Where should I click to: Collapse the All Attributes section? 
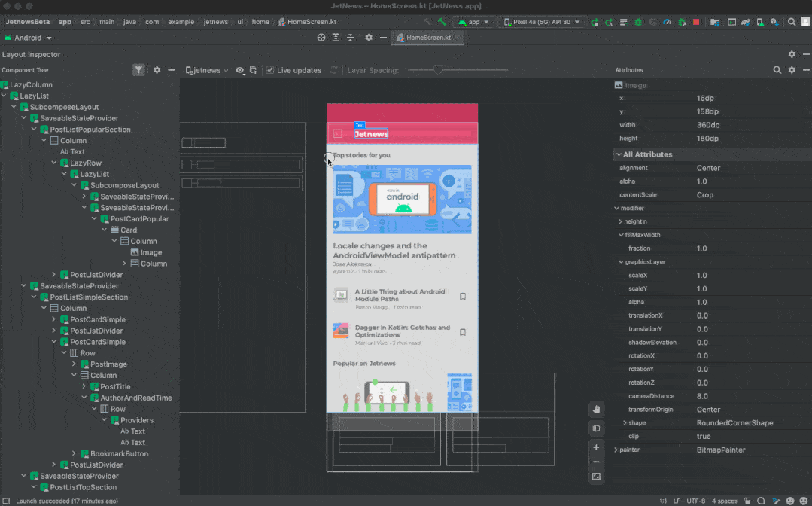click(x=619, y=154)
